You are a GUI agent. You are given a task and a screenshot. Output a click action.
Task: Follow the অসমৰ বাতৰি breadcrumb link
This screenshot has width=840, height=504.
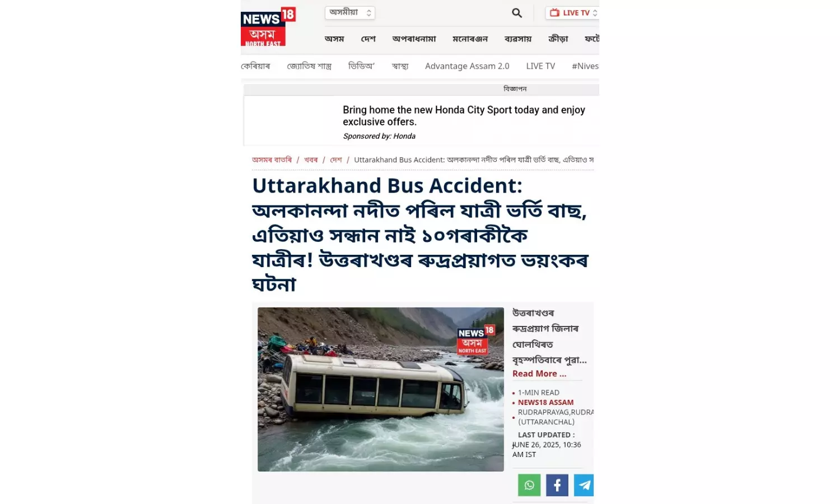(x=272, y=160)
